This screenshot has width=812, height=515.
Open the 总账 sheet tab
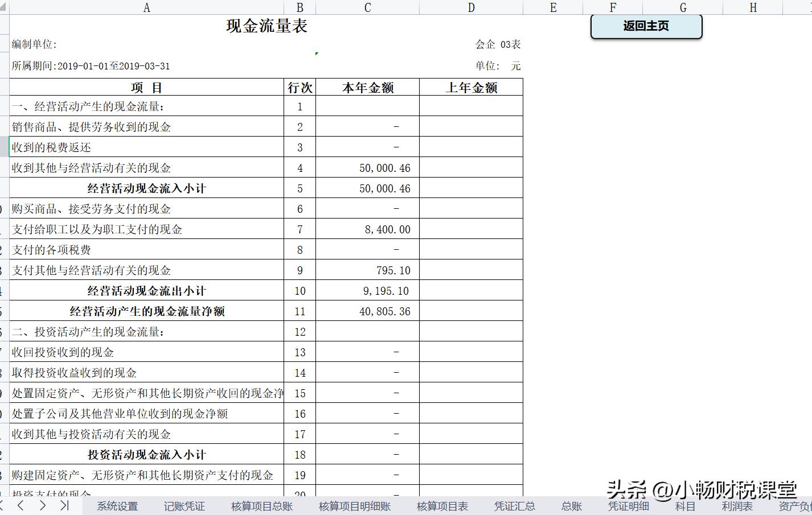click(x=571, y=505)
